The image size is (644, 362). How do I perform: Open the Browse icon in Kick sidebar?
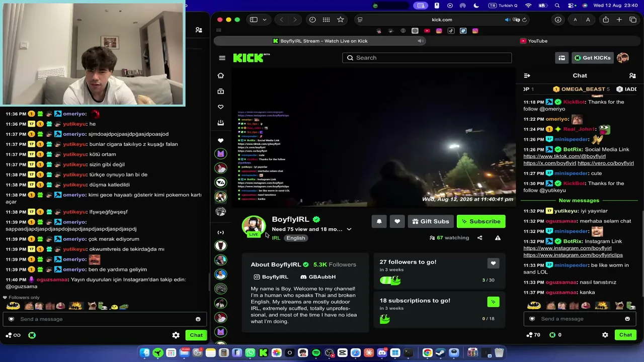click(x=220, y=92)
